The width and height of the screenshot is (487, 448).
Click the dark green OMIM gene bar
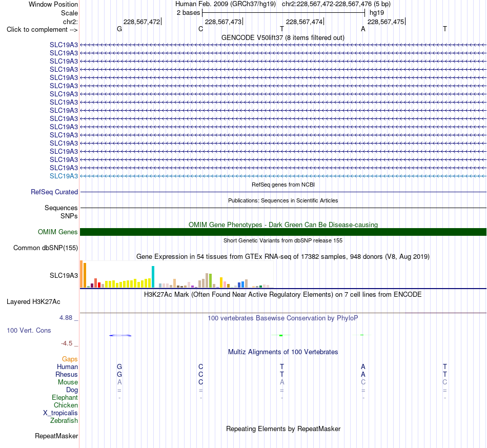point(283,232)
